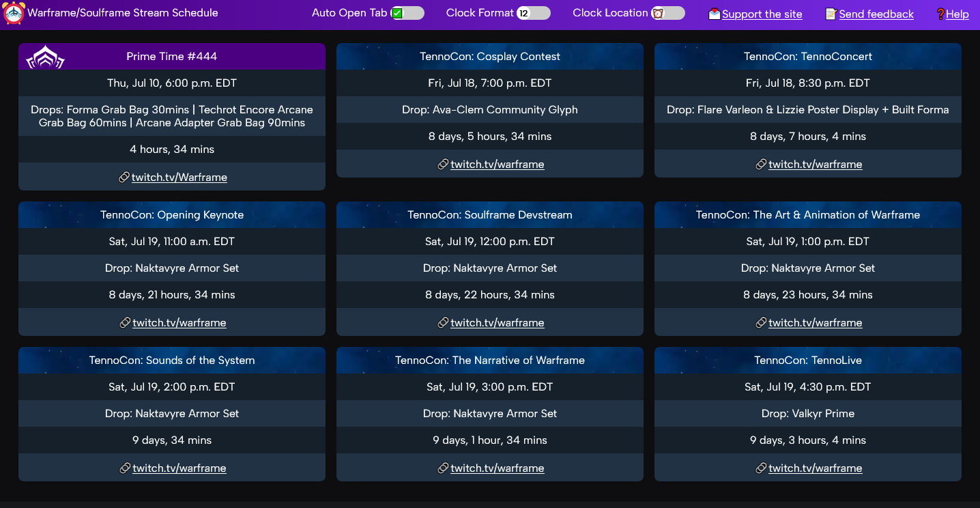Click the 9 days, 34 mins countdown
The image size is (980, 508).
(172, 440)
